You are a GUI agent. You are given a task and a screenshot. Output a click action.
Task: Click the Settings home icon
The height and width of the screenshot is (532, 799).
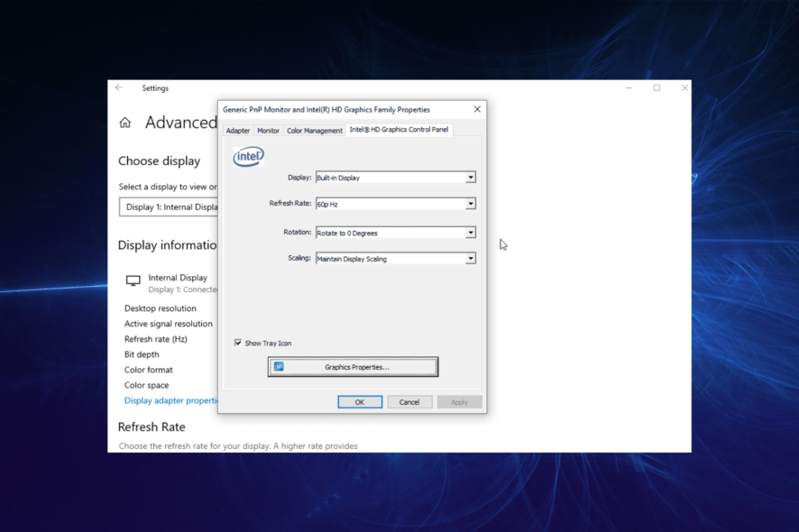[x=124, y=123]
